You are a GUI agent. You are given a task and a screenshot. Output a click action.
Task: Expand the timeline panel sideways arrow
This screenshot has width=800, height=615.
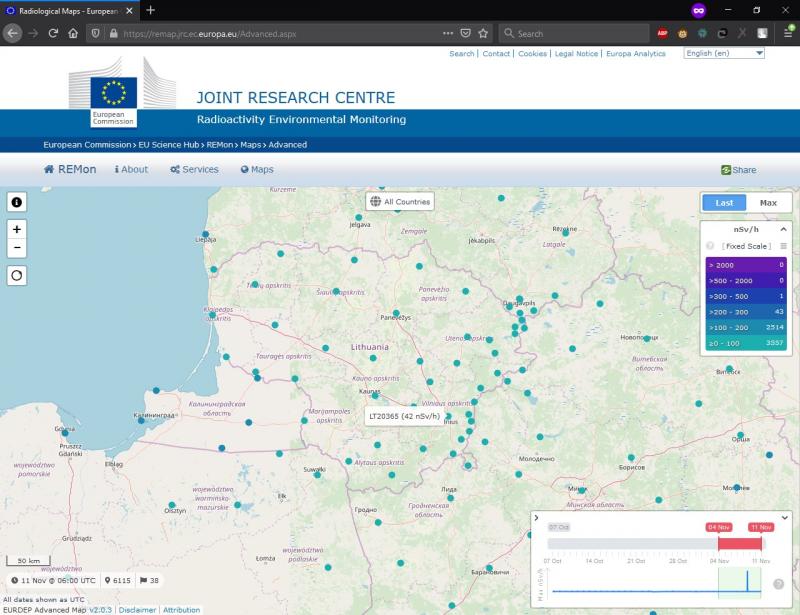(x=536, y=518)
